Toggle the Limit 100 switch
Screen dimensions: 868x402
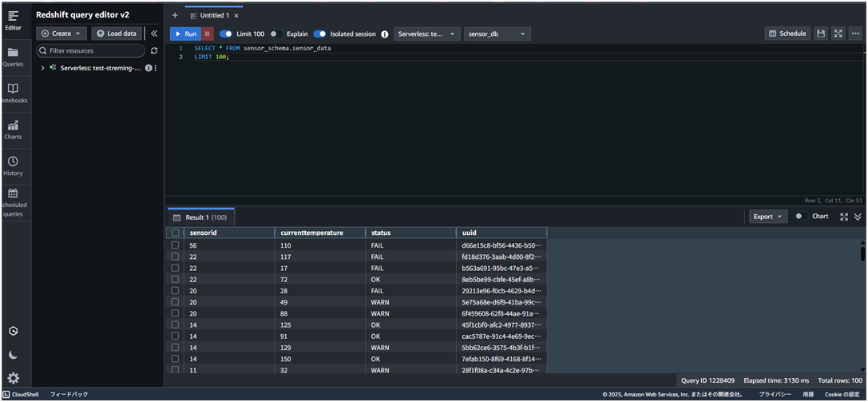point(226,34)
